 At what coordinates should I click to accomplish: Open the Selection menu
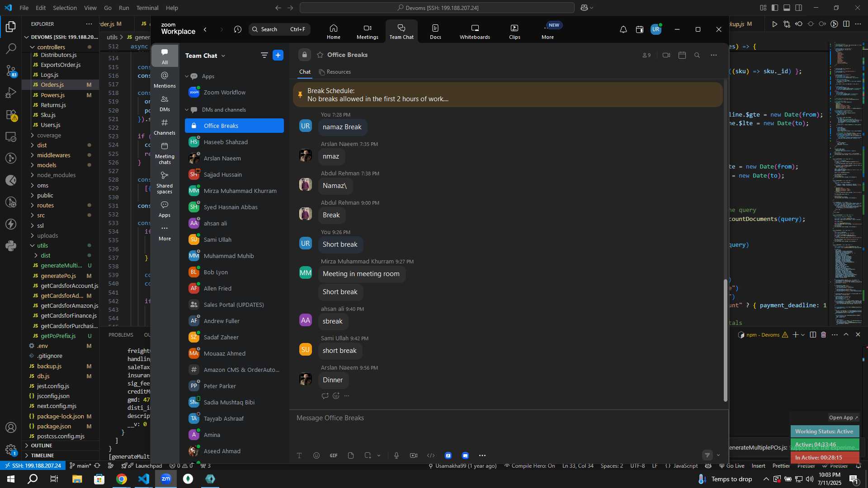(65, 8)
